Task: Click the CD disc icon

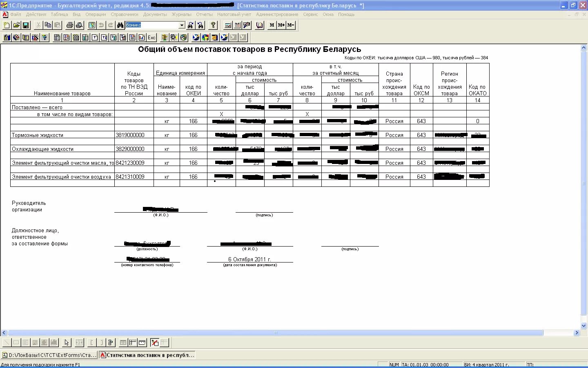Action: (x=184, y=38)
